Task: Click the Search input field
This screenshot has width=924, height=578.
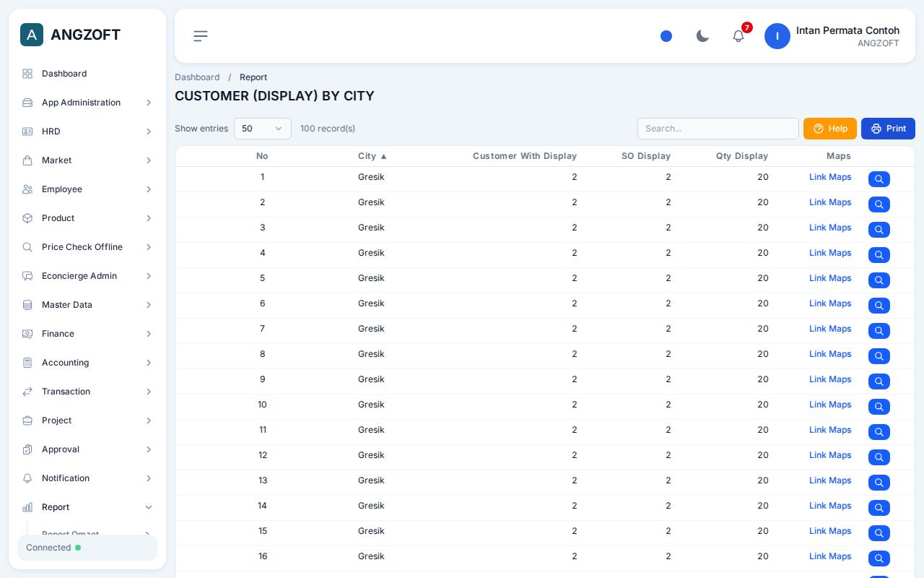Action: coord(718,129)
